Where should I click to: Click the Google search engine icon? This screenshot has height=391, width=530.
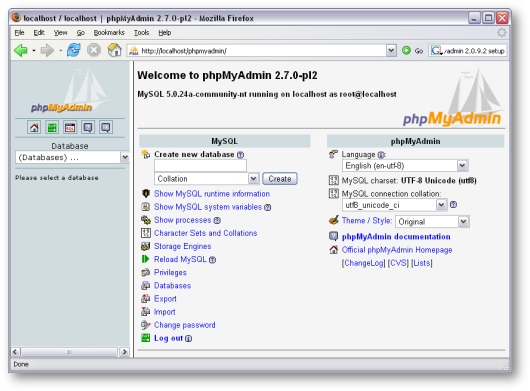coord(436,51)
